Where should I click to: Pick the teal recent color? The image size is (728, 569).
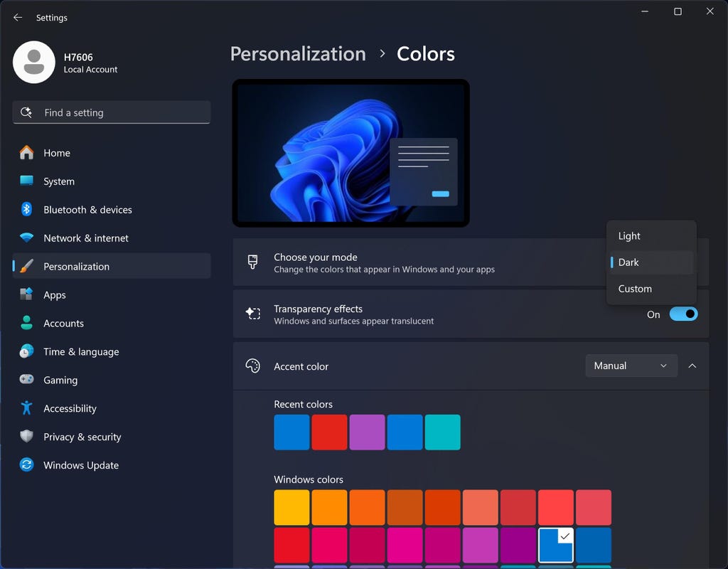(x=442, y=432)
